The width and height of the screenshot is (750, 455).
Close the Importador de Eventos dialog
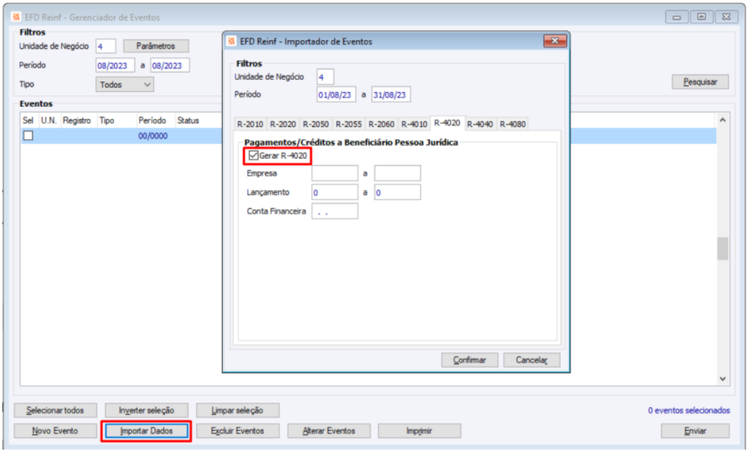(555, 41)
